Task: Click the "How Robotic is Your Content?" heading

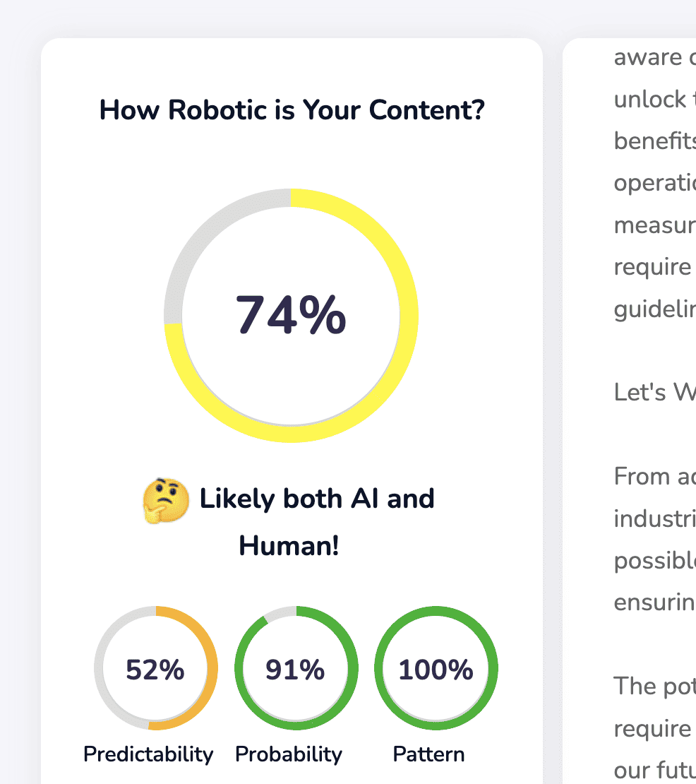Action: click(292, 110)
